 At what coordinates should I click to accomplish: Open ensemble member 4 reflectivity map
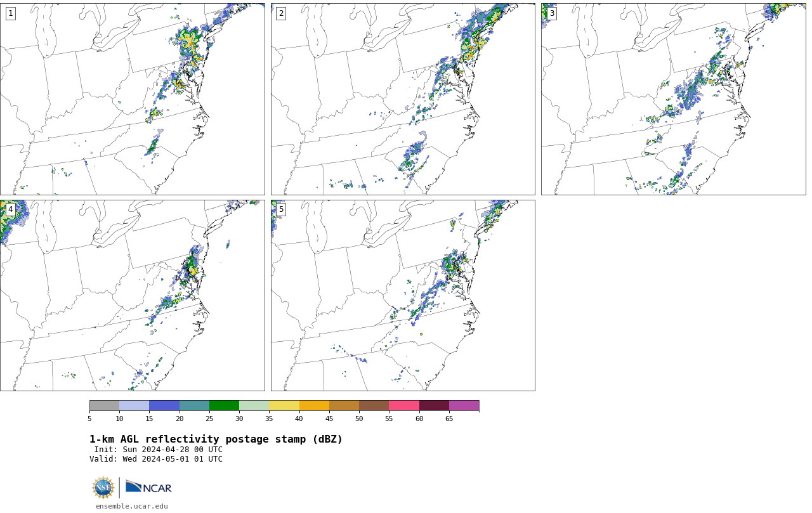coord(132,295)
